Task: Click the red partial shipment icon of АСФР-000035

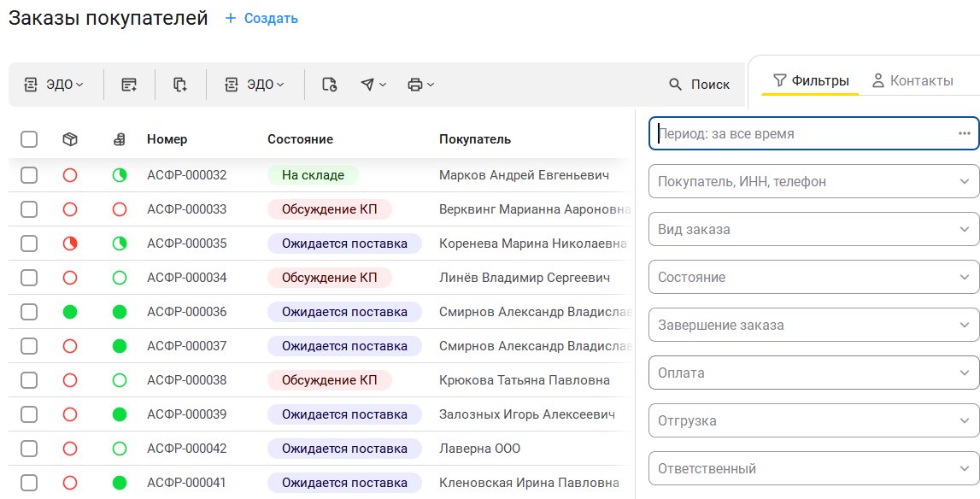Action: pos(70,244)
